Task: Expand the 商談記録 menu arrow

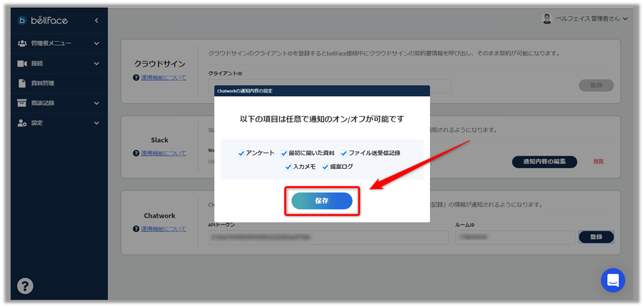Action: (x=97, y=103)
